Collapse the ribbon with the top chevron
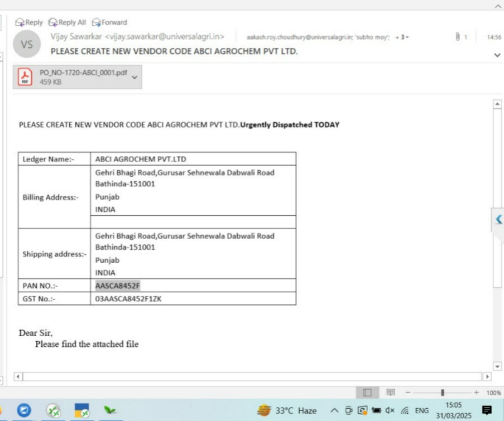 [x=498, y=6]
